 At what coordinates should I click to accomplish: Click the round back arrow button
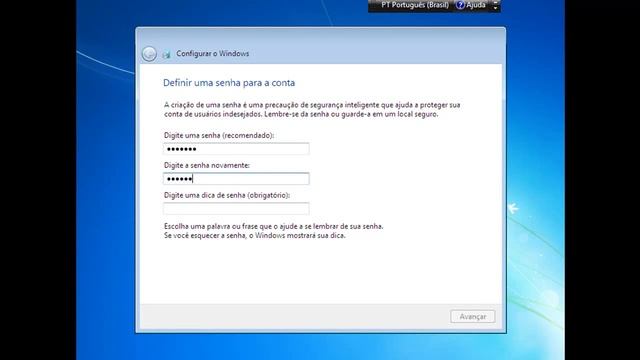pos(149,54)
